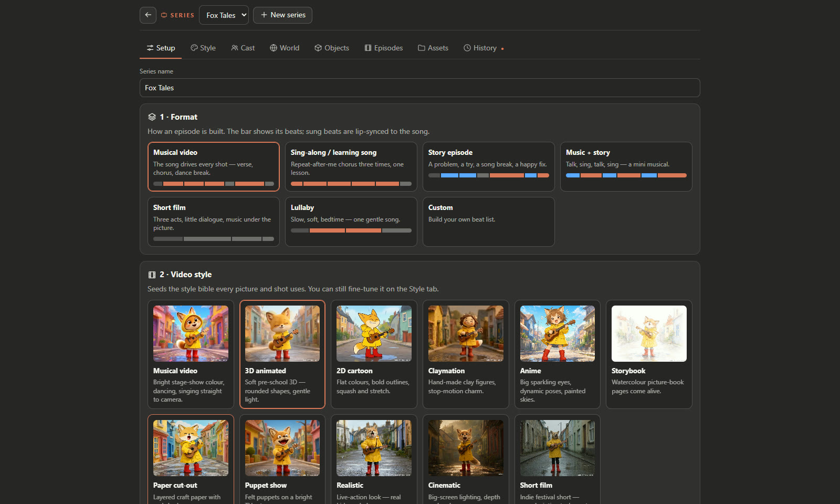840x504 pixels.
Task: Pick the Realistic video style
Action: 374,459
